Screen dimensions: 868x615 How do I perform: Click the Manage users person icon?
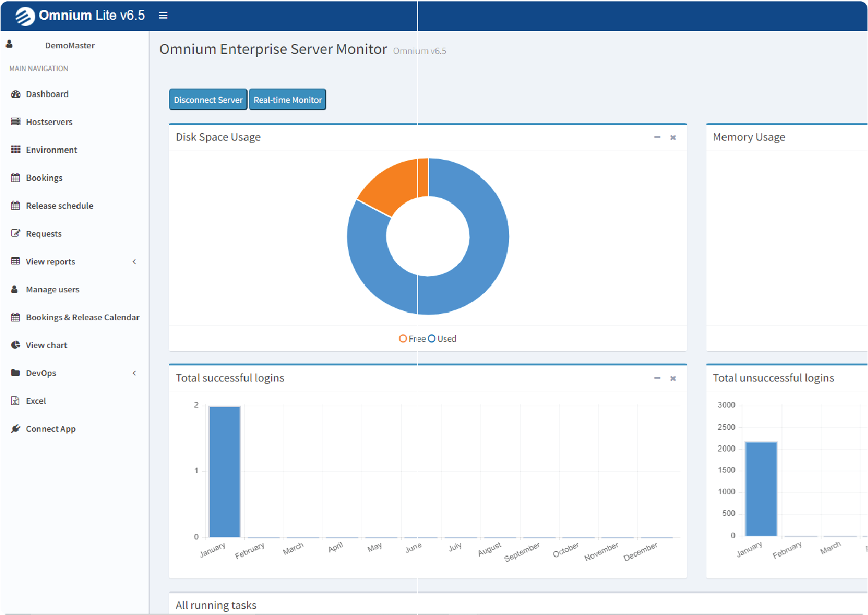click(x=15, y=289)
